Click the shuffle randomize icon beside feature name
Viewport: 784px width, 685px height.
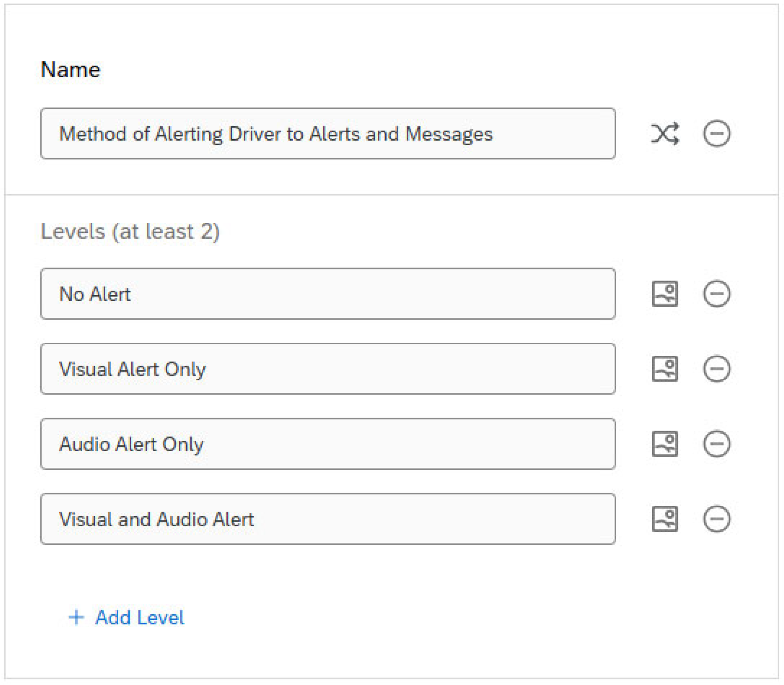665,133
